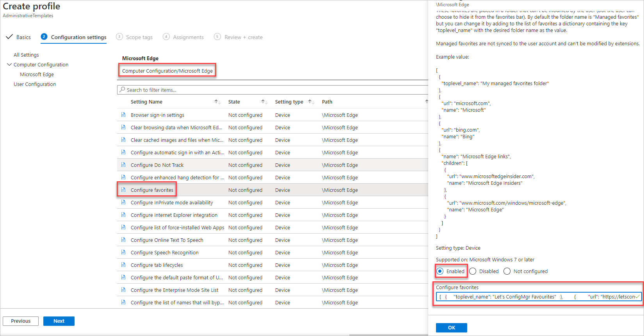Open Browser sign-in settings entry

(157, 115)
